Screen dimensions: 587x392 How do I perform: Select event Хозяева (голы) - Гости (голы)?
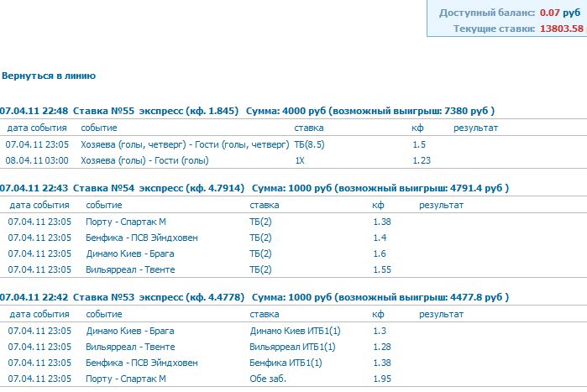(x=144, y=161)
